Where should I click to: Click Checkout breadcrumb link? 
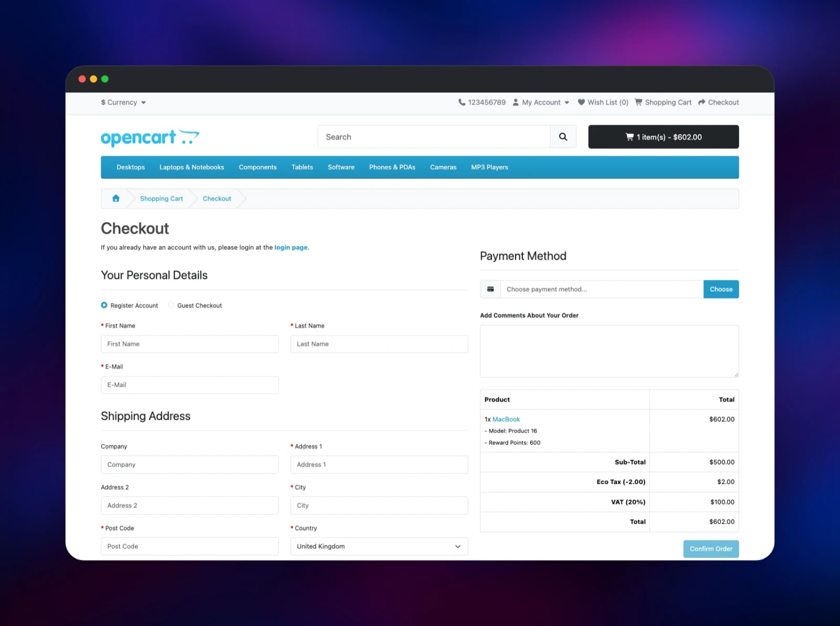click(217, 199)
